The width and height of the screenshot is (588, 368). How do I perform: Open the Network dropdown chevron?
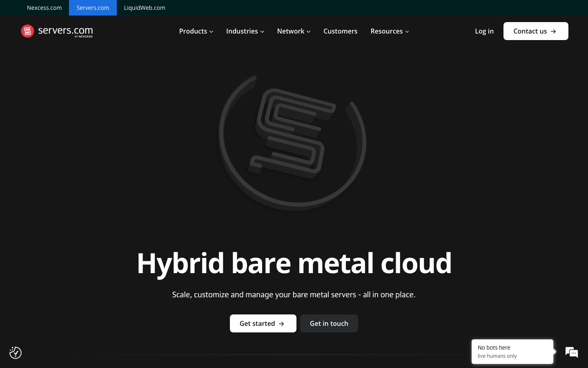pos(309,31)
